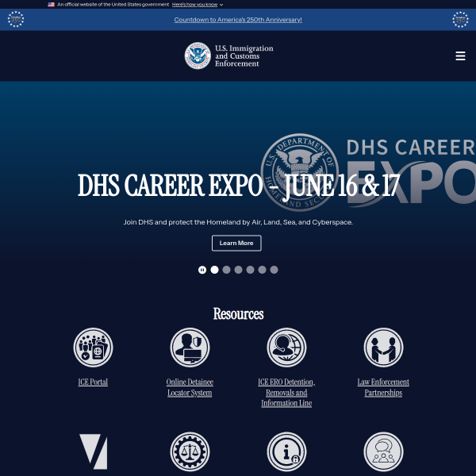The height and width of the screenshot is (476, 476).
Task: Click the left America 250 emblem
Action: point(16,19)
